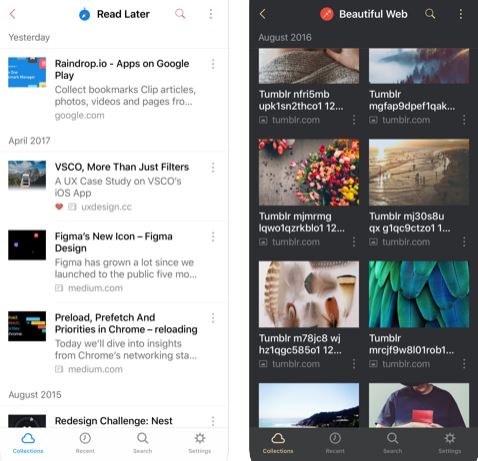This screenshot has height=461, width=478.
Task: Select Recent tab in light app
Action: [x=85, y=443]
